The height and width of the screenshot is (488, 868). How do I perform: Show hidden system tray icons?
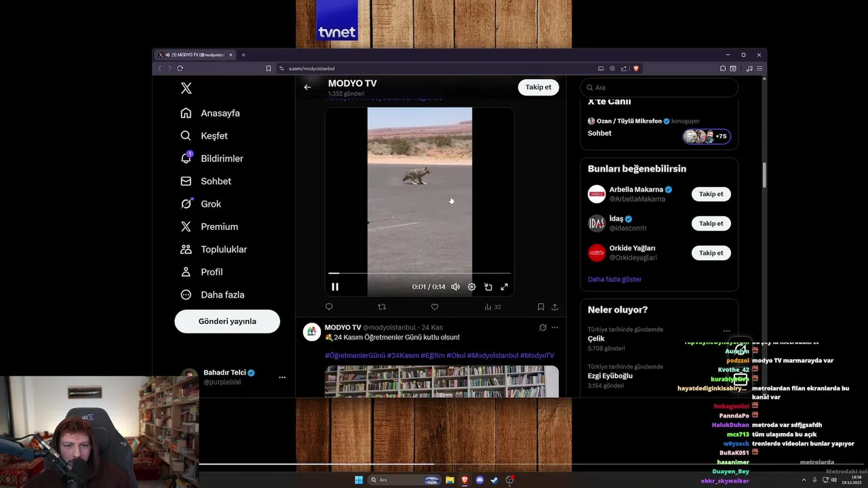click(803, 480)
